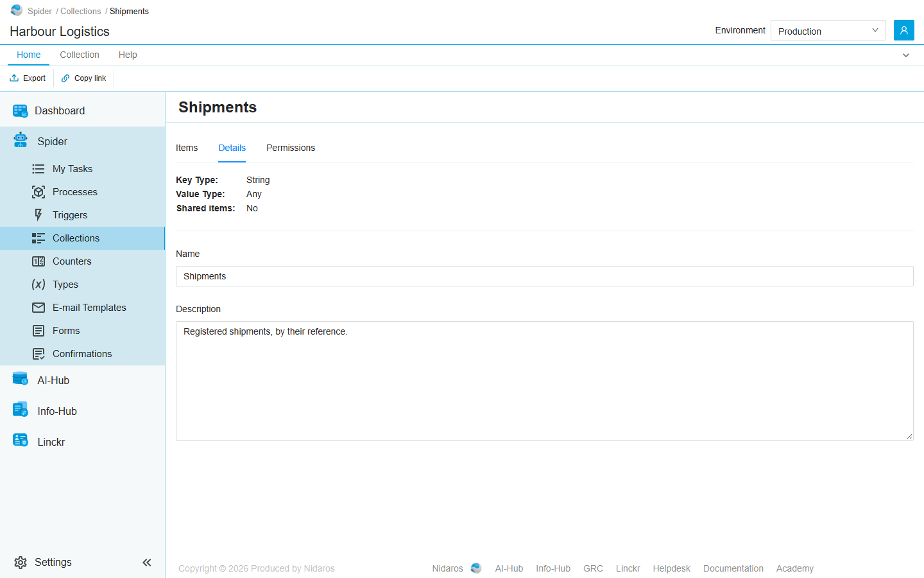Open the AI-Hub footer link
924x578 pixels.
click(x=509, y=568)
